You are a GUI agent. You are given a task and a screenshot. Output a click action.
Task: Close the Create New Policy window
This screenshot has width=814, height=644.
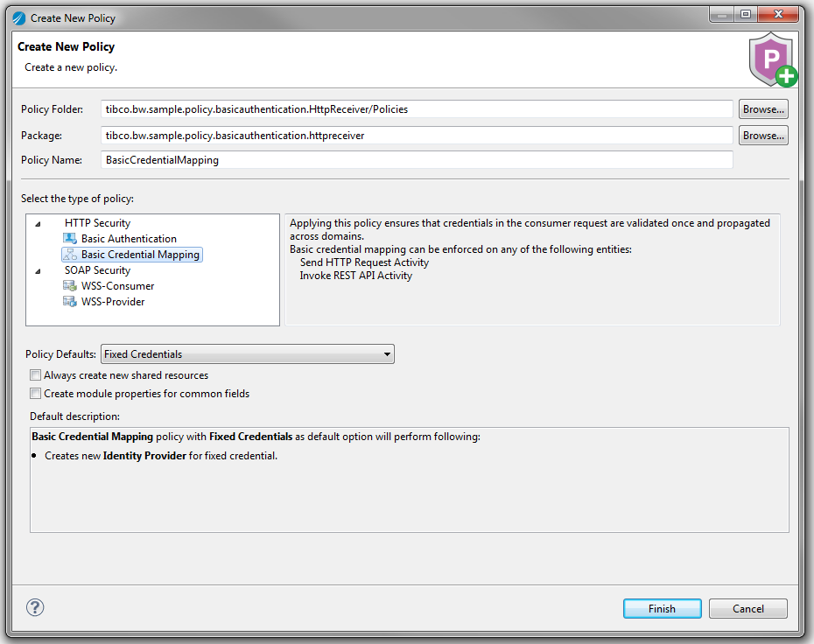(777, 15)
